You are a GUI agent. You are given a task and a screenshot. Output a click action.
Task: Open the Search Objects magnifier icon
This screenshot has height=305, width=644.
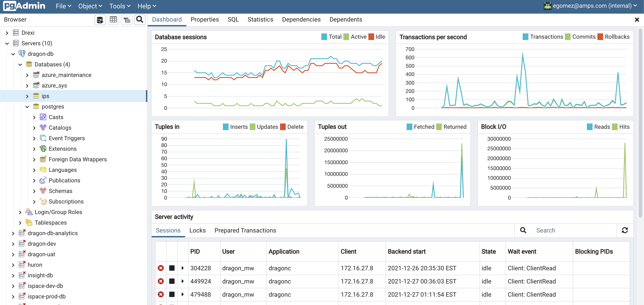click(x=140, y=20)
